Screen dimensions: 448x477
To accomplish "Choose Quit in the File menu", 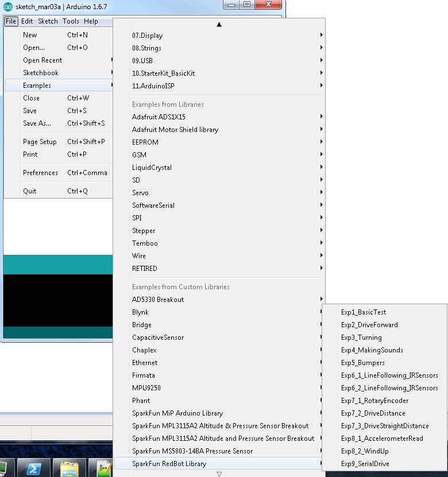I will [x=59, y=191].
